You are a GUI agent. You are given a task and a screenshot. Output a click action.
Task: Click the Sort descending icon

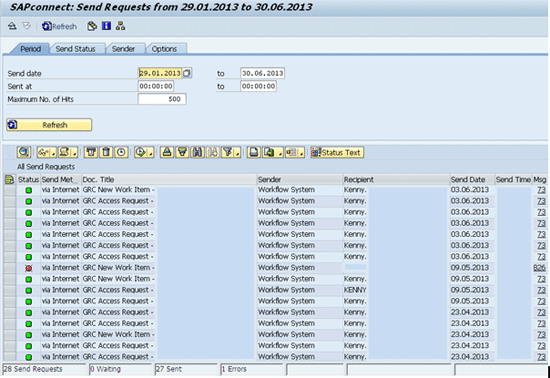[182, 153]
